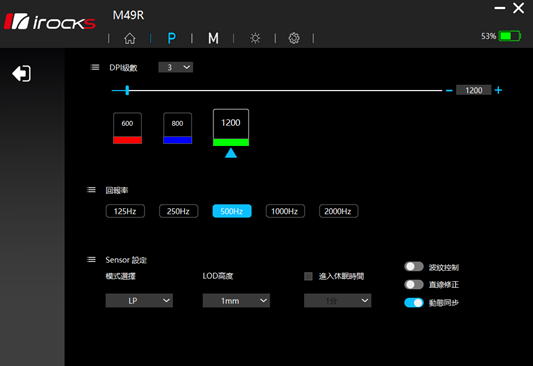Click the blue triangle DPI stage marker

[231, 153]
